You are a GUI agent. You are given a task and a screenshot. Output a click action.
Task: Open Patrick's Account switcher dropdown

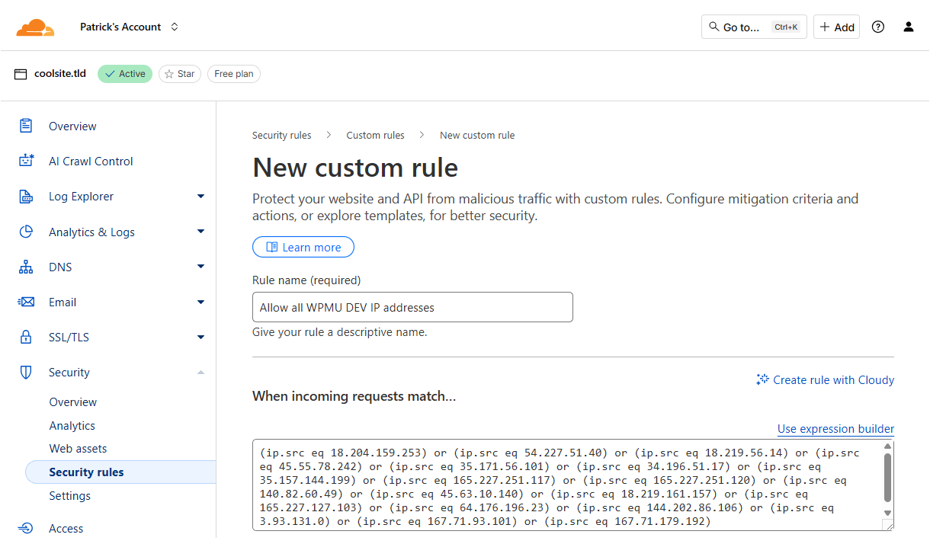click(x=130, y=27)
